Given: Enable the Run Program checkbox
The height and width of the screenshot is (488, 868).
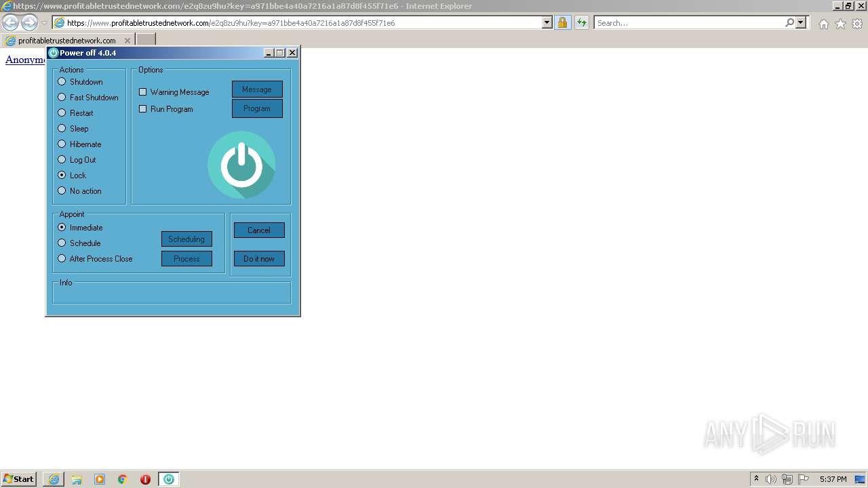Looking at the screenshot, I should click(142, 109).
